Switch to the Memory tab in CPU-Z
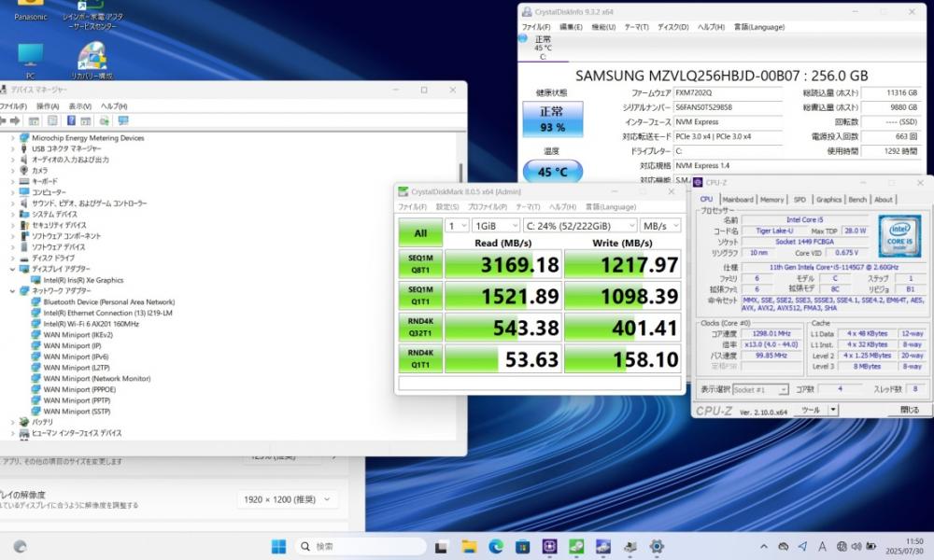 point(772,200)
